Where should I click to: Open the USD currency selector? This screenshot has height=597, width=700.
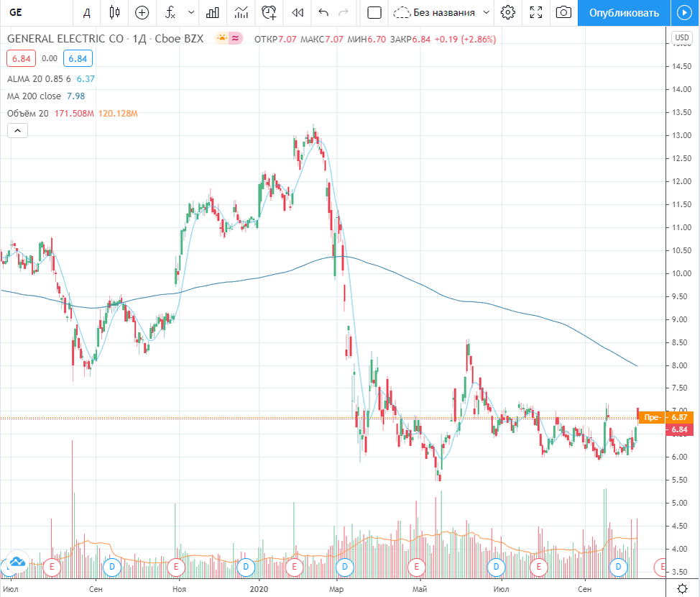point(682,37)
